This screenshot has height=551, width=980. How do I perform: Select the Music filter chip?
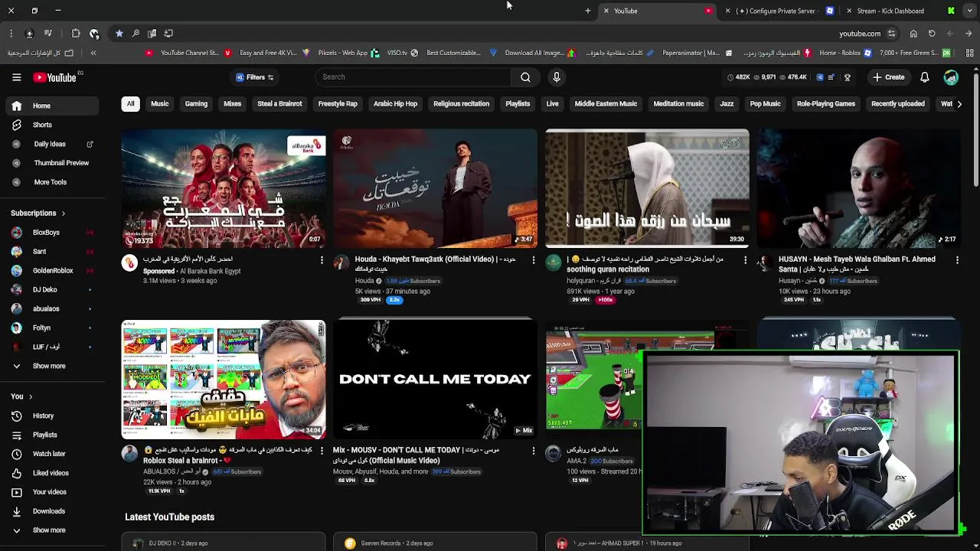pos(159,103)
